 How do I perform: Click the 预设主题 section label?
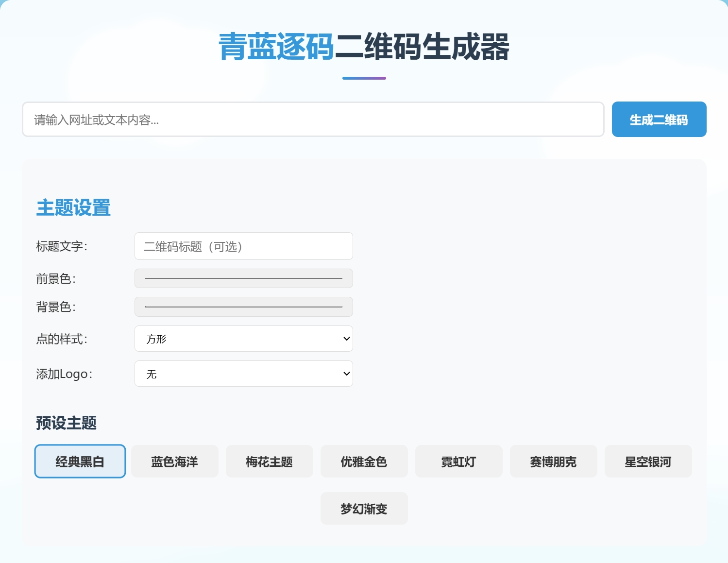(x=66, y=423)
